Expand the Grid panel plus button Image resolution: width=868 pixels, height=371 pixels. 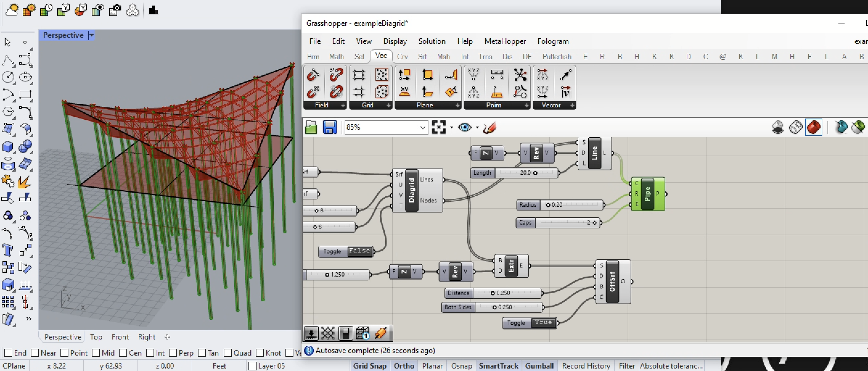tap(388, 106)
